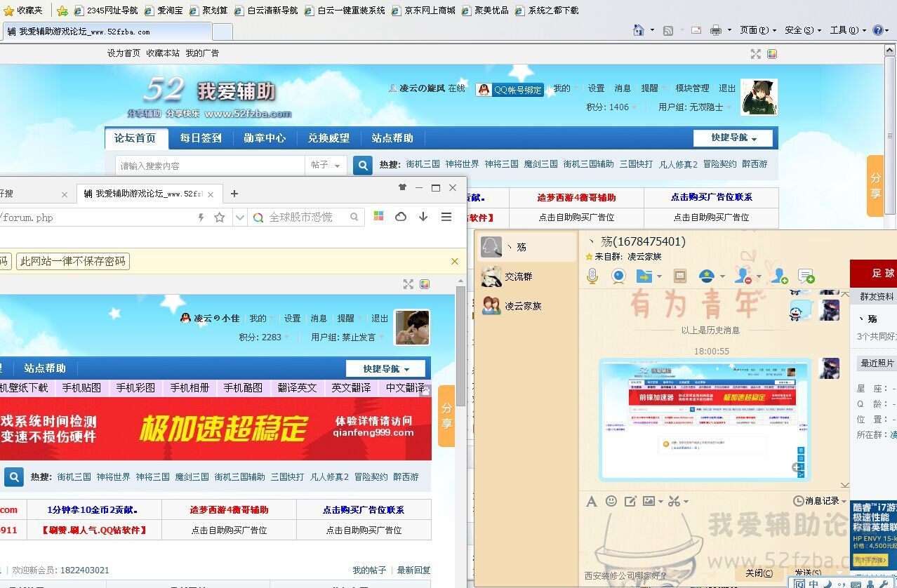This screenshot has width=897, height=588.
Task: Open the 衝机三国辅助 hot search link in back window
Action: [588, 164]
